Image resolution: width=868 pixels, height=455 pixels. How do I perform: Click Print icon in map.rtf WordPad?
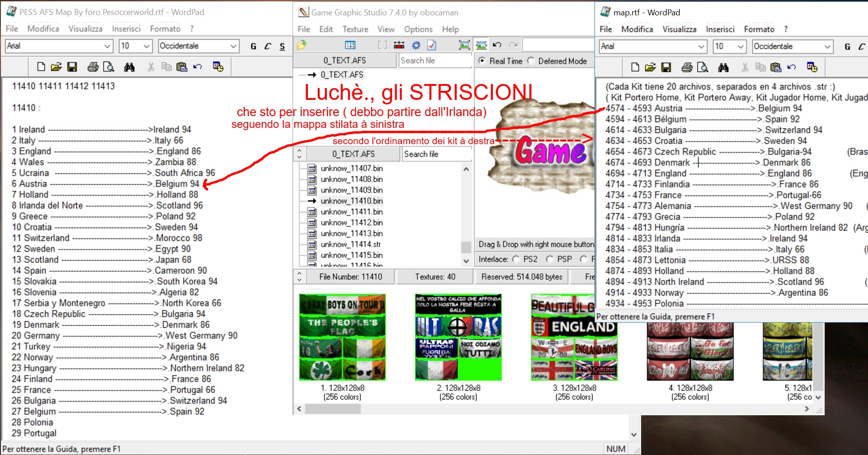click(687, 67)
